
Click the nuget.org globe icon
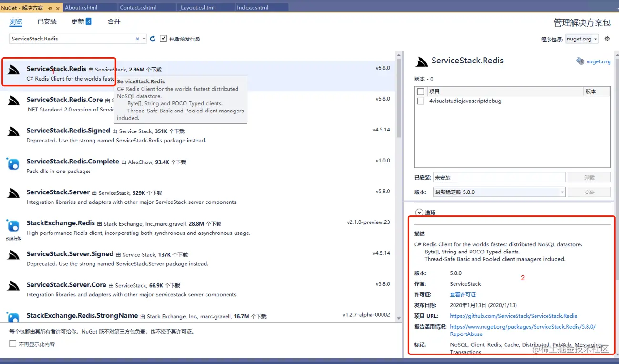coord(580,61)
